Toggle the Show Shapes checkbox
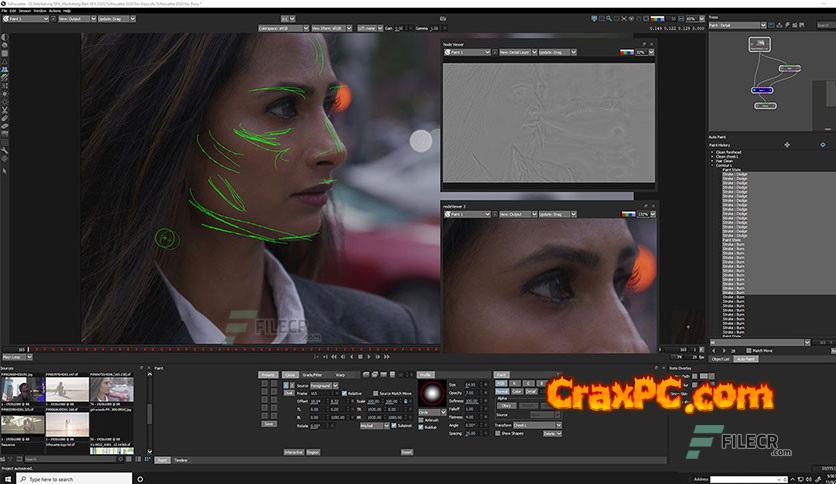This screenshot has height=484, width=836. coord(497,433)
